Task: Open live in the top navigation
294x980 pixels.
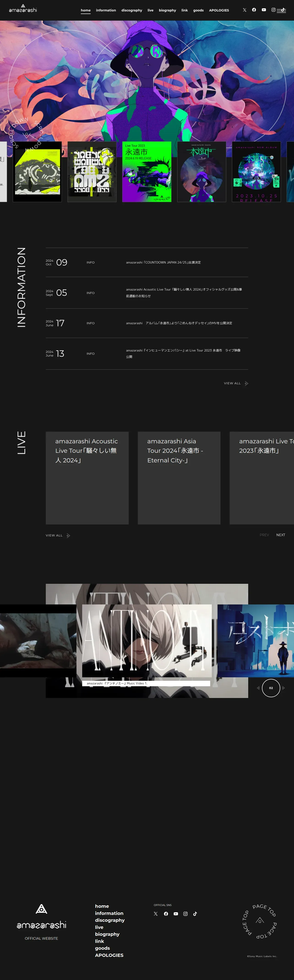Action: click(x=151, y=10)
